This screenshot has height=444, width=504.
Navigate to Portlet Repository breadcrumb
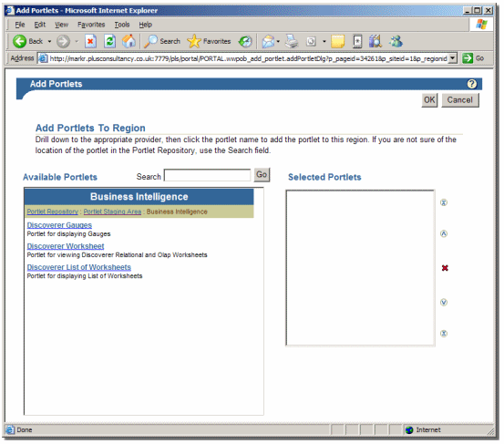coord(52,212)
